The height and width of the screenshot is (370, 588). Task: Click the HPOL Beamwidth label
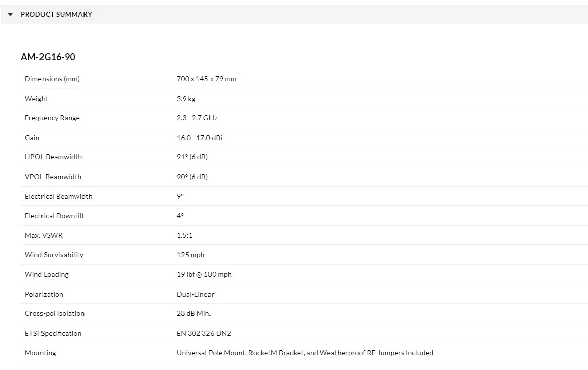coord(53,157)
